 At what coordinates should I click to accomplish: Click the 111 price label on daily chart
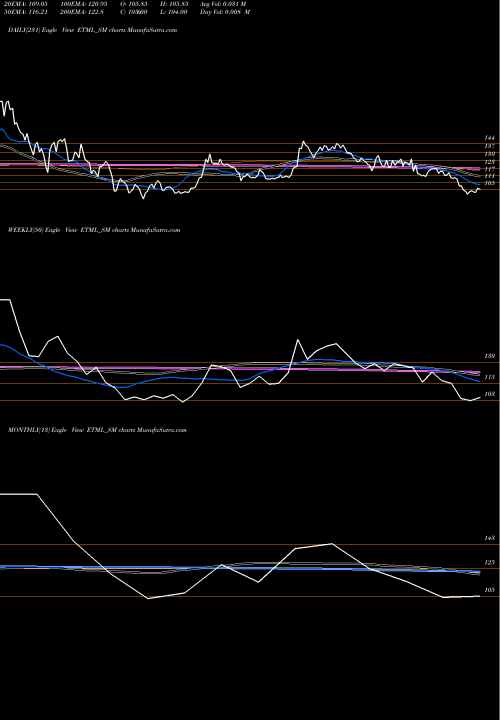tap(489, 176)
